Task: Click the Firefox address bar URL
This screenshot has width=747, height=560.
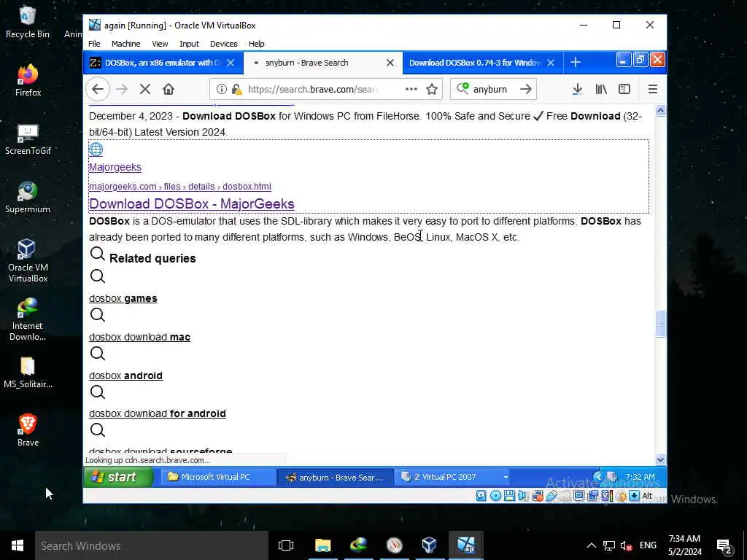Action: pos(313,89)
